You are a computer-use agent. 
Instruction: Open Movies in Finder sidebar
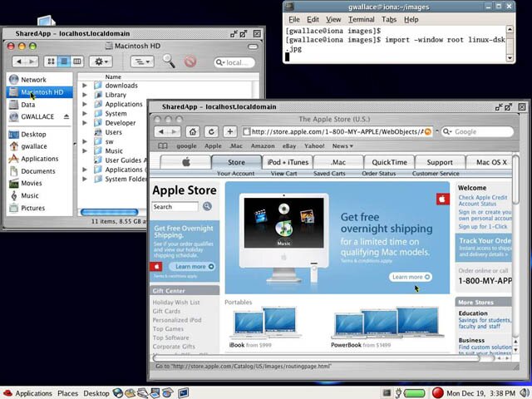click(x=39, y=183)
